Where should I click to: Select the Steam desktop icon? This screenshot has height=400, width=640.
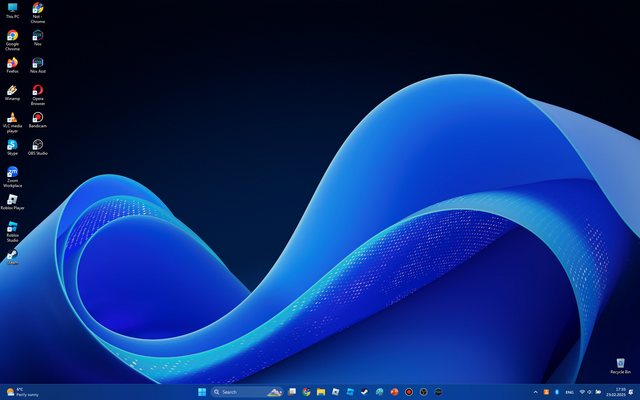(12, 254)
